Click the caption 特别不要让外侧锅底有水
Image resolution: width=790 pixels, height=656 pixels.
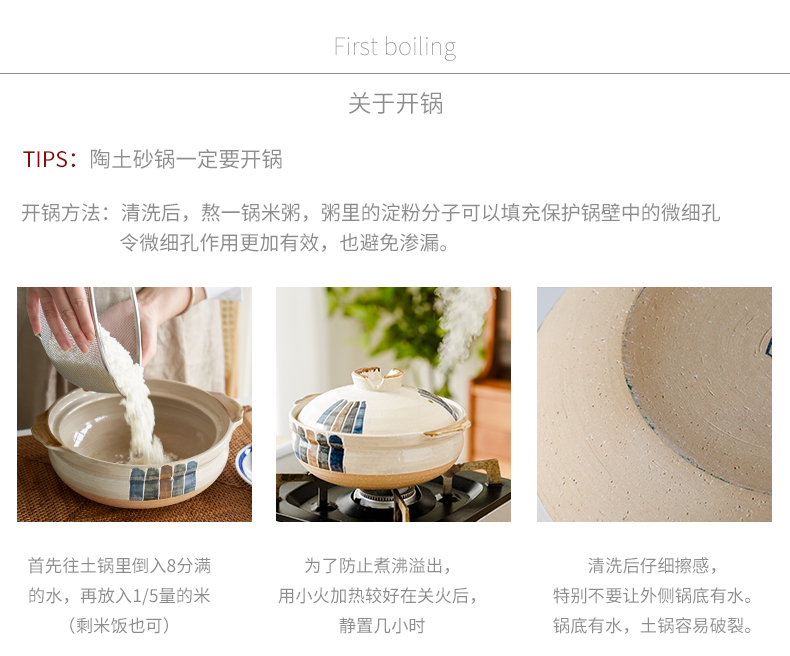[653, 596]
